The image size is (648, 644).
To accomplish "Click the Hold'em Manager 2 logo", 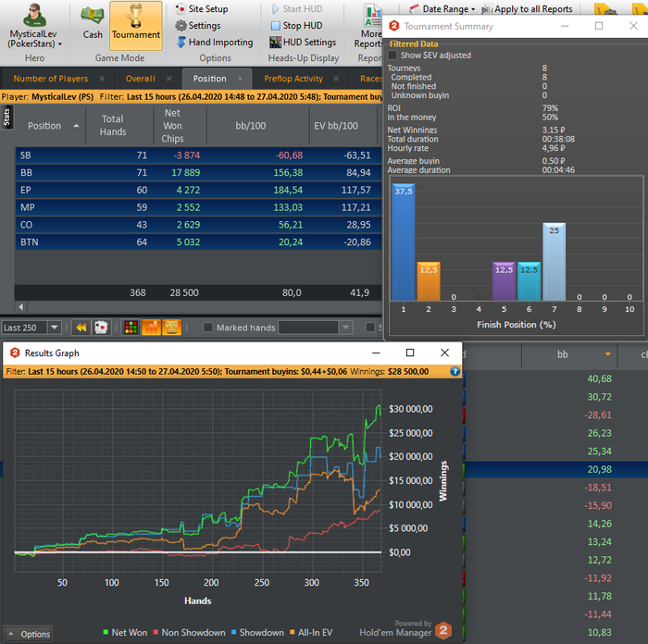I will pyautogui.click(x=443, y=630).
